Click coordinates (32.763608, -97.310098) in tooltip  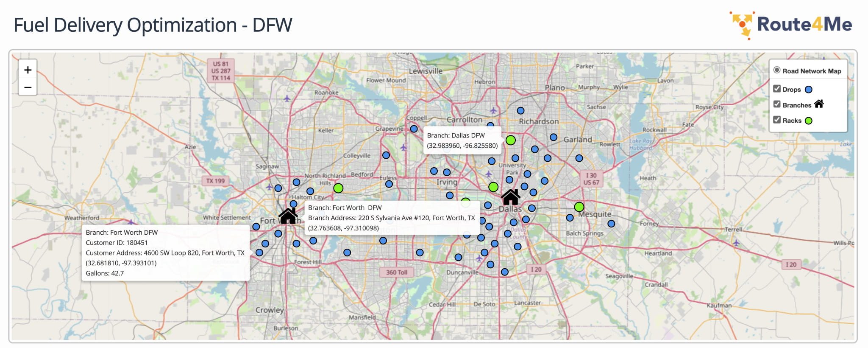(343, 228)
